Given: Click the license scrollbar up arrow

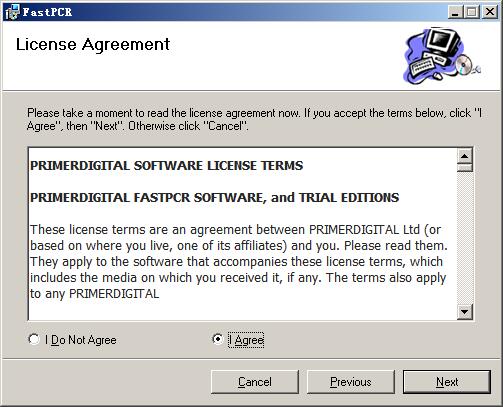Looking at the screenshot, I should (x=465, y=156).
